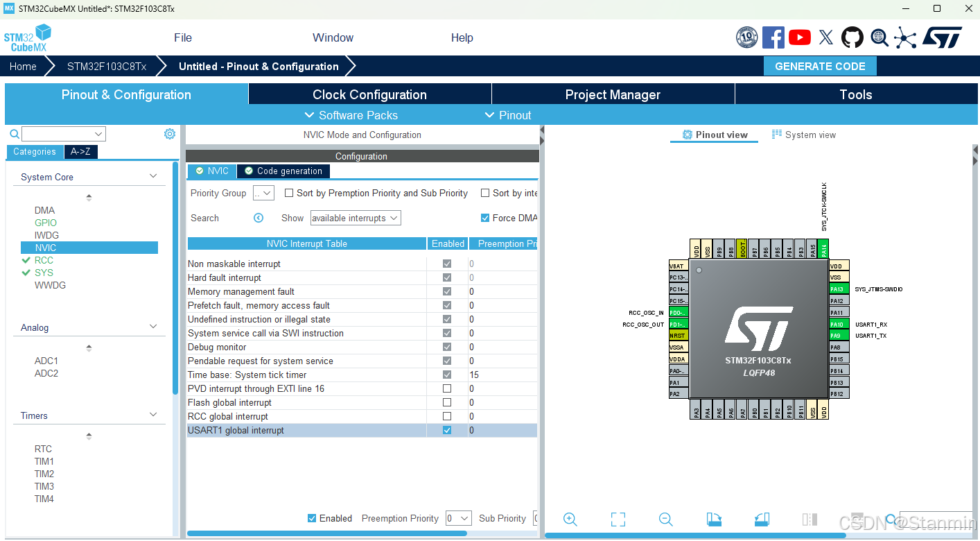Open the File menu

pyautogui.click(x=183, y=37)
